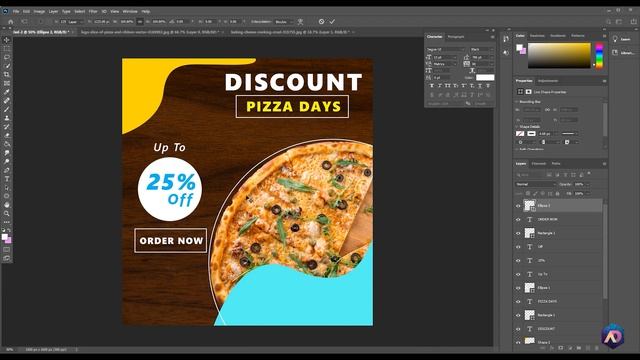Apply All Caps in Character panel
640x360 pixels.
[x=448, y=86]
